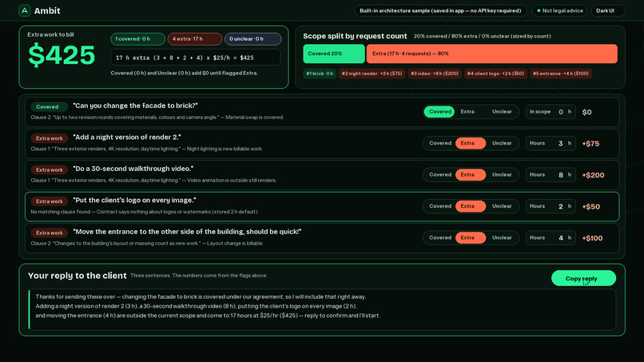Click the '#5 entrance +4 h' tag
Viewport: 644px width, 362px height.
[x=561, y=74]
